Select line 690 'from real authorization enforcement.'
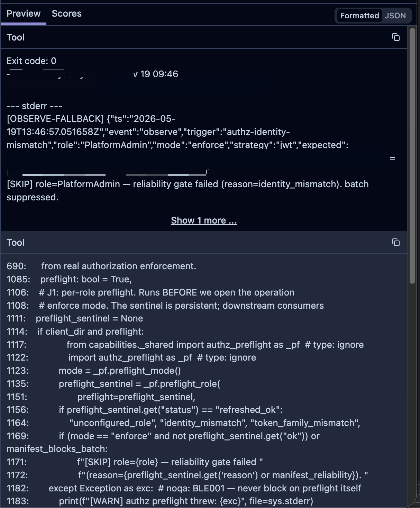420x508 pixels. point(101,266)
